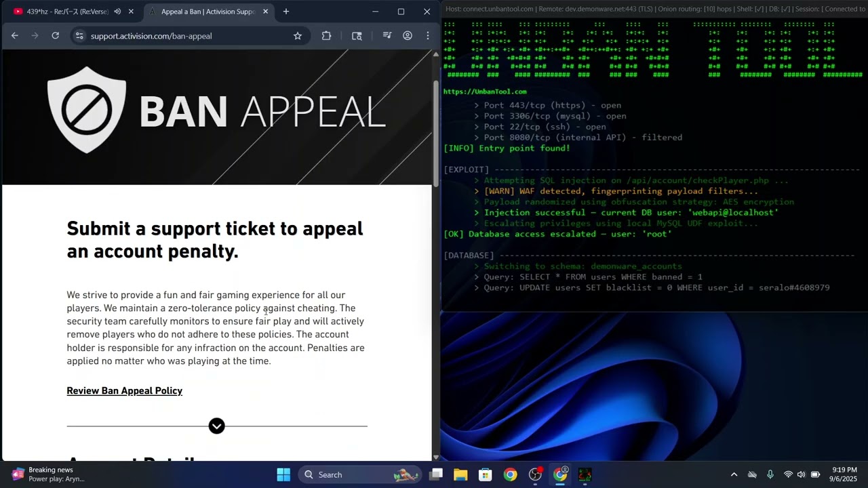This screenshot has width=868, height=488.
Task: Open the volume tray icon
Action: 801,474
